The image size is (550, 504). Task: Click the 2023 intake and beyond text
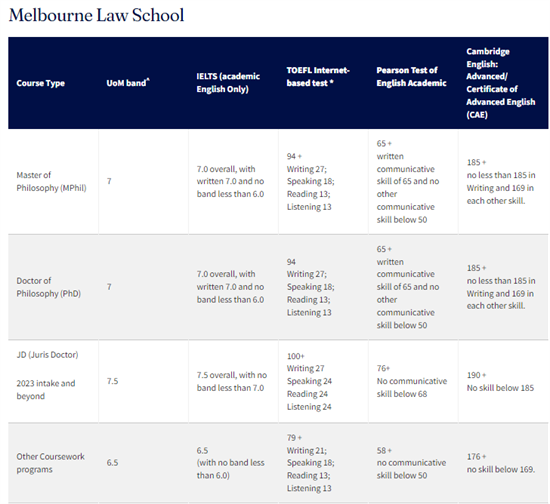pyautogui.click(x=46, y=390)
